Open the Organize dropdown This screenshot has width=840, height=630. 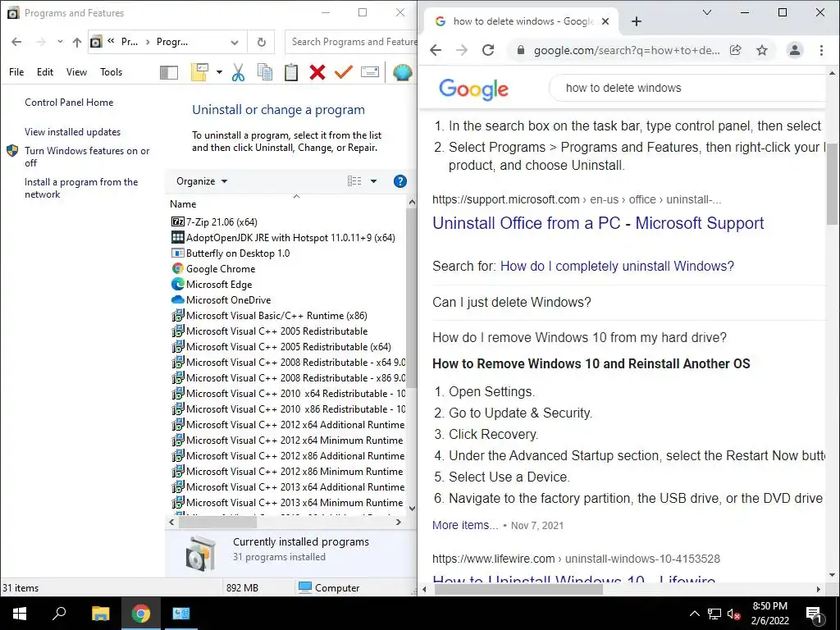(x=202, y=181)
